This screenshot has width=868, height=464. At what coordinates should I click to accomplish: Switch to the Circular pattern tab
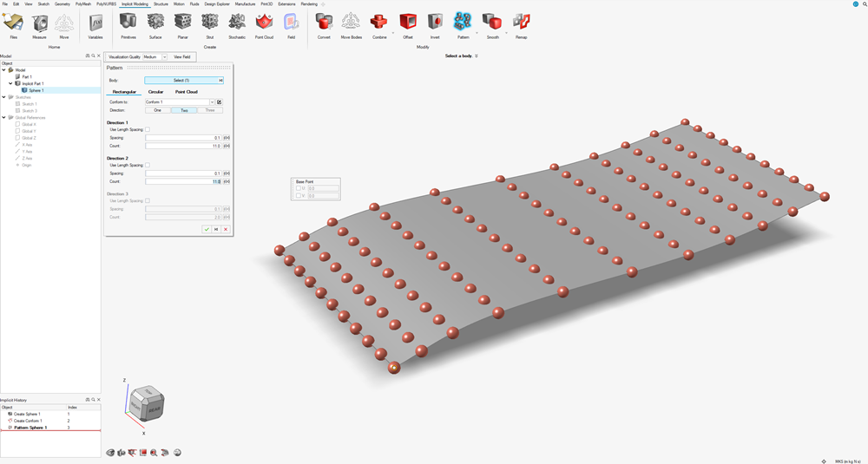coord(155,91)
